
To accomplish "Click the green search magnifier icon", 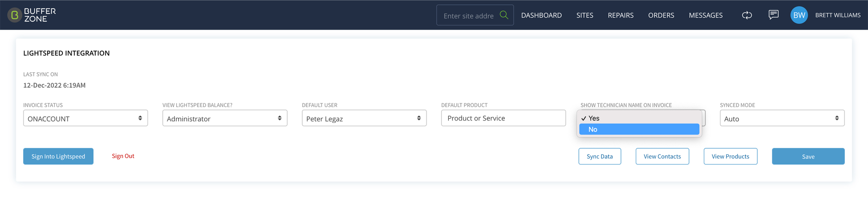I will pos(504,15).
